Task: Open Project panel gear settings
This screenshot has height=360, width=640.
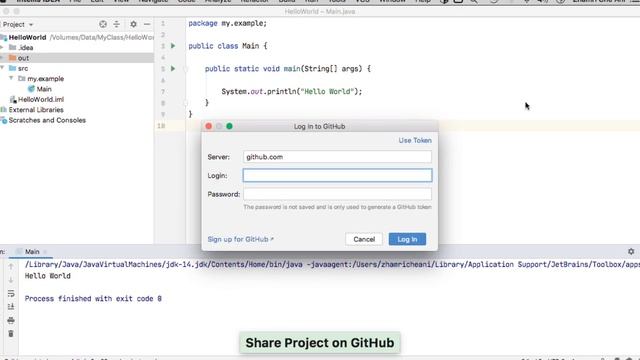Action: 133,24
